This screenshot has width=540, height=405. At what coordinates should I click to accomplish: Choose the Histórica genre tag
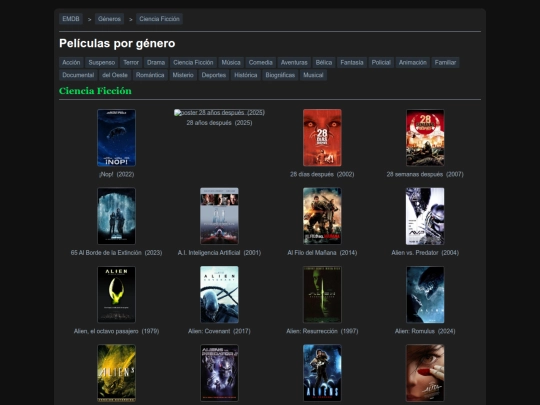pos(246,75)
